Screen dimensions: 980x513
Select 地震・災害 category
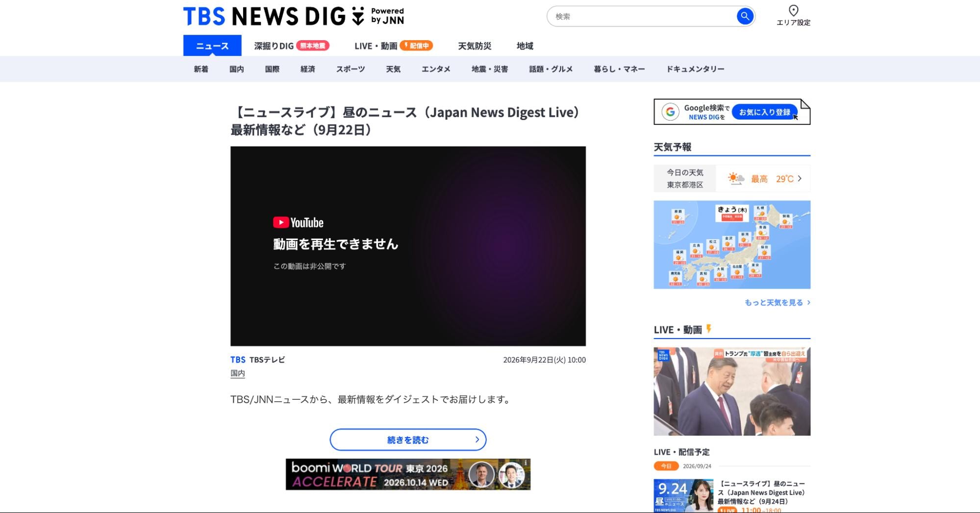point(490,69)
